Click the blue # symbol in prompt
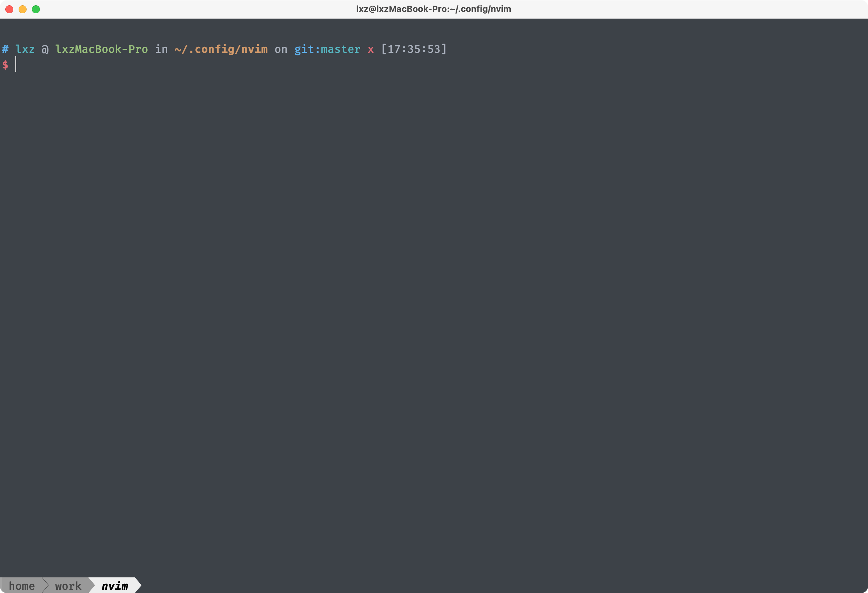 (5, 49)
